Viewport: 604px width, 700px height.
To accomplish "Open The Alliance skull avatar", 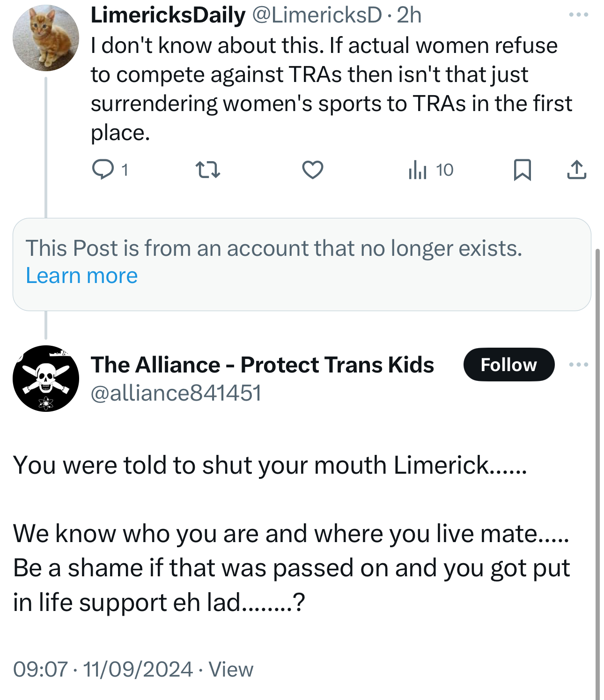I will (46, 379).
